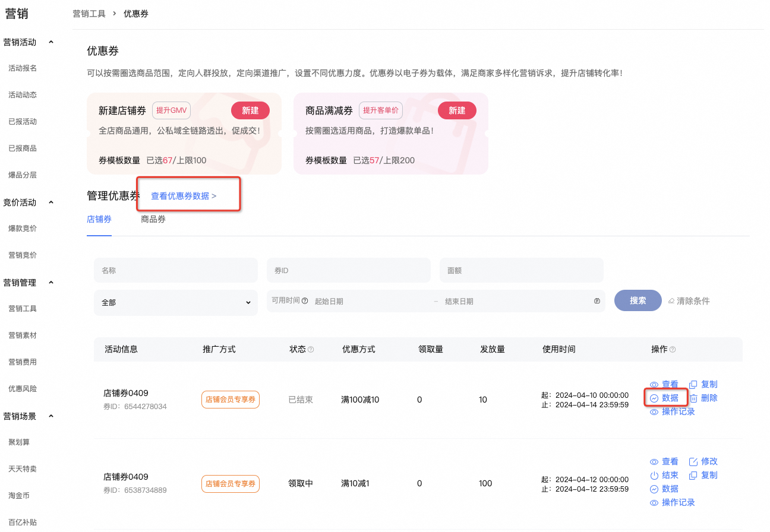
Task: Focus the 面额 search field
Action: tap(522, 270)
